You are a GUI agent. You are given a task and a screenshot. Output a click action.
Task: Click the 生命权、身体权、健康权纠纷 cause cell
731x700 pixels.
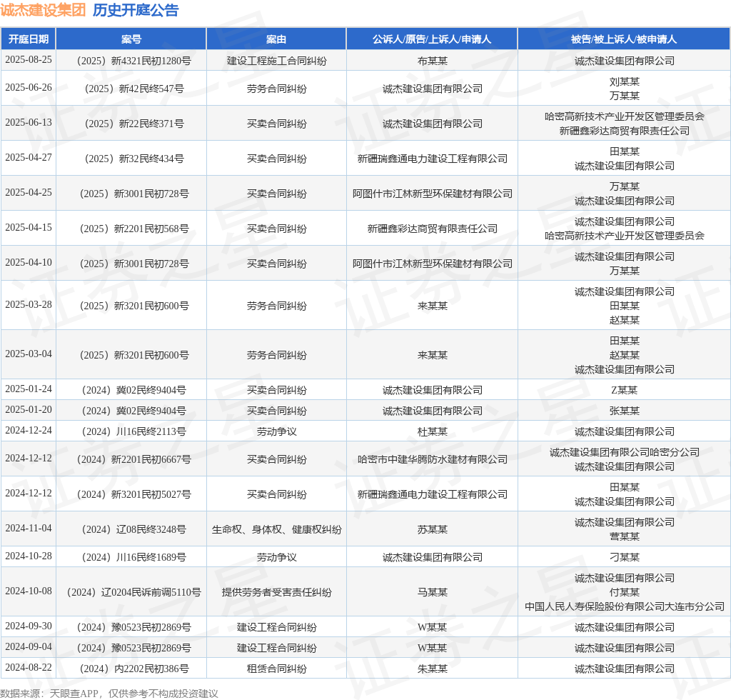coord(276,529)
